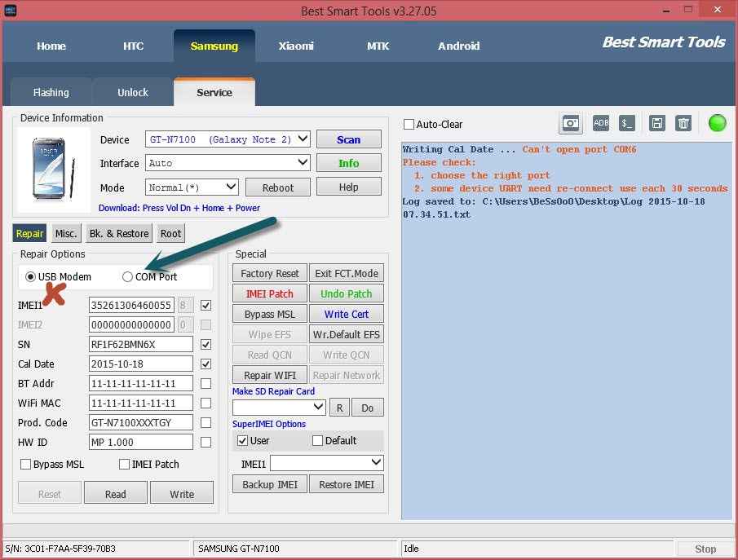Select the USB Modem radio option

point(31,276)
